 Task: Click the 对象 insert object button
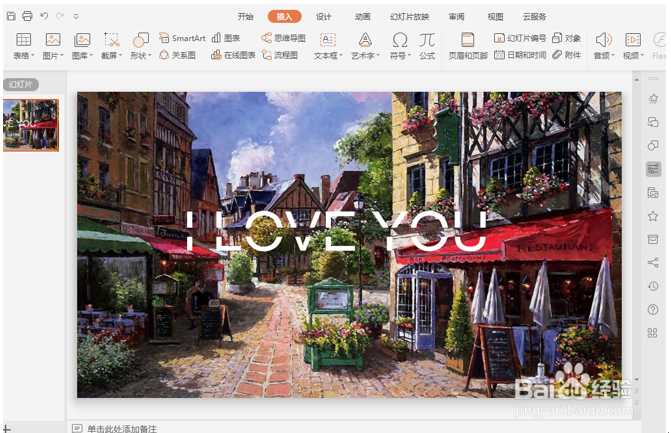click(567, 38)
